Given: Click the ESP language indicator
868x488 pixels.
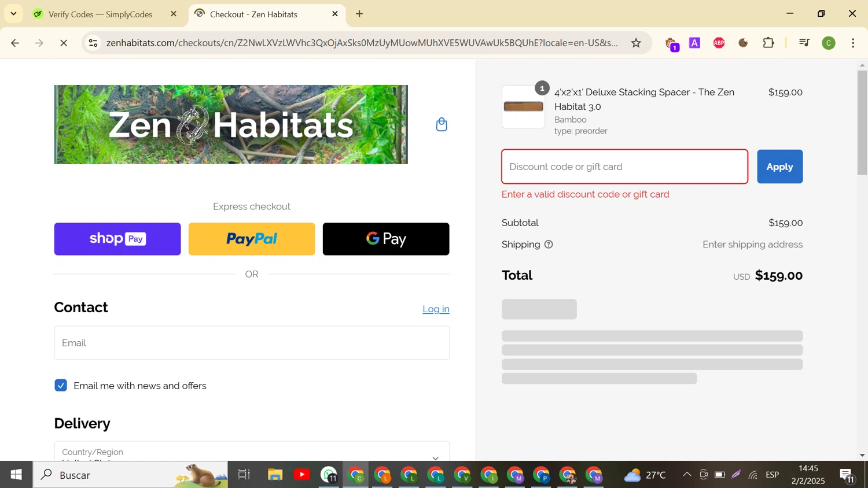Looking at the screenshot, I should click(773, 475).
